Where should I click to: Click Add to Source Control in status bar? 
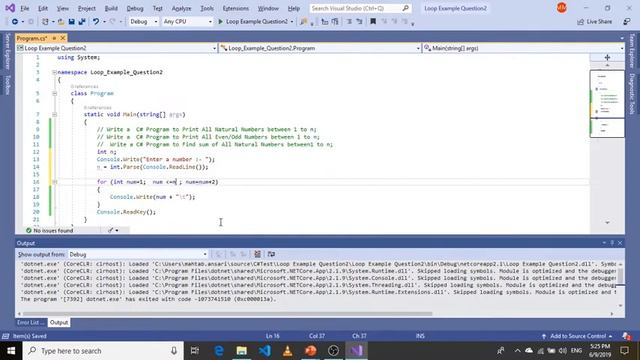coord(578,336)
